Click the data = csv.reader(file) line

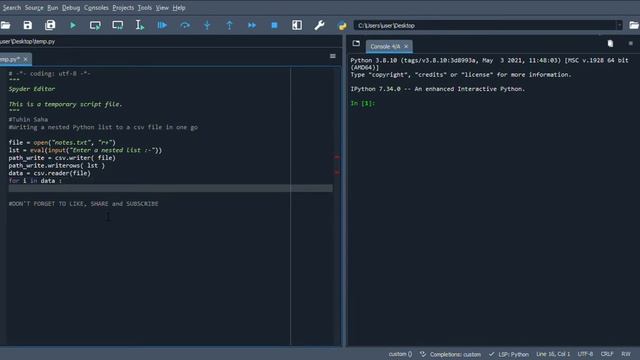[x=49, y=173]
